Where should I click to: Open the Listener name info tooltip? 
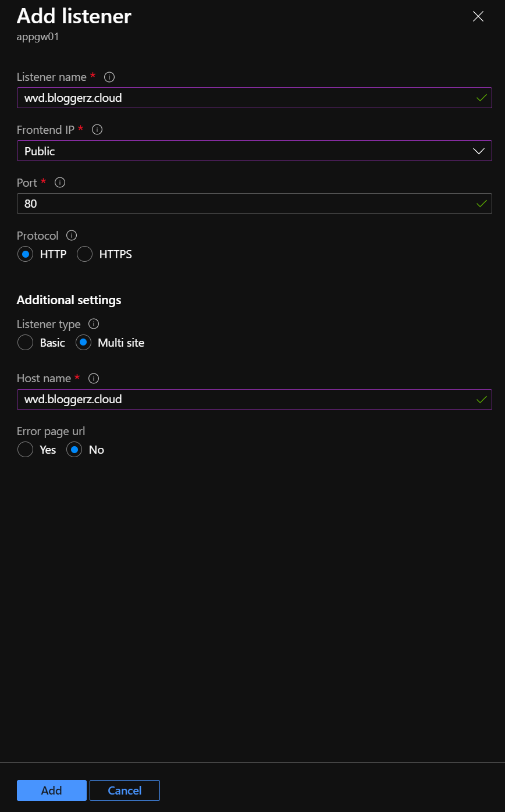[109, 77]
